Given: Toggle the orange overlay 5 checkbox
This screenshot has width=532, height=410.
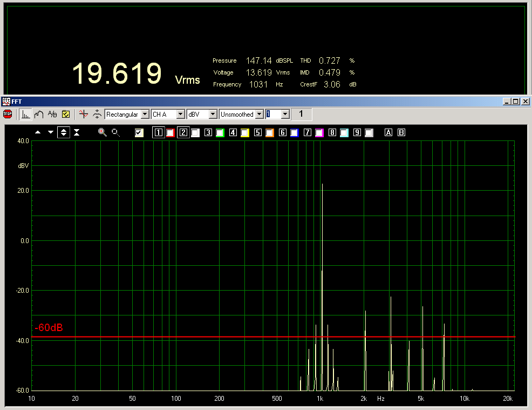Looking at the screenshot, I should (x=269, y=133).
